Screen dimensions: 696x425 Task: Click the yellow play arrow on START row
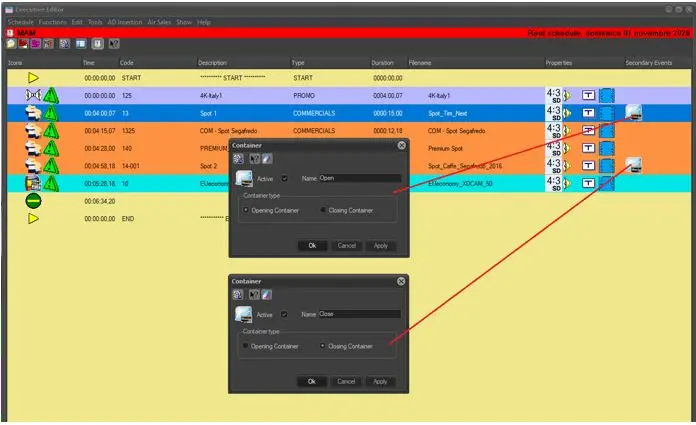(33, 77)
